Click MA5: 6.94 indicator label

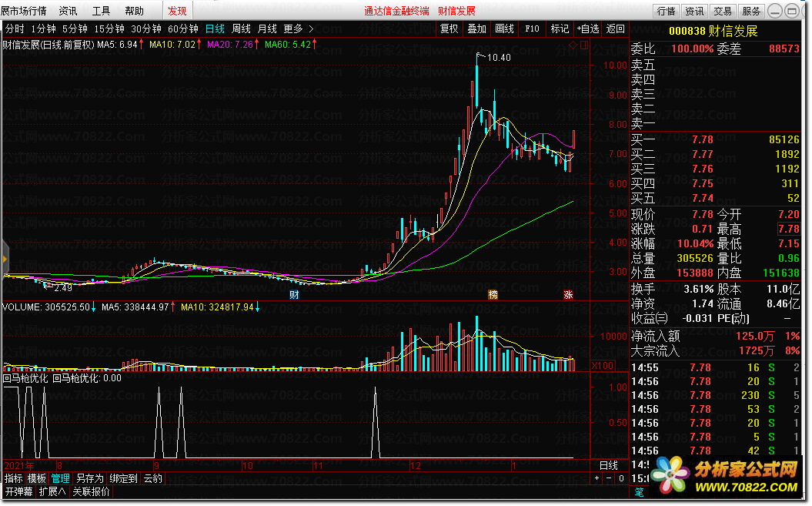[118, 45]
